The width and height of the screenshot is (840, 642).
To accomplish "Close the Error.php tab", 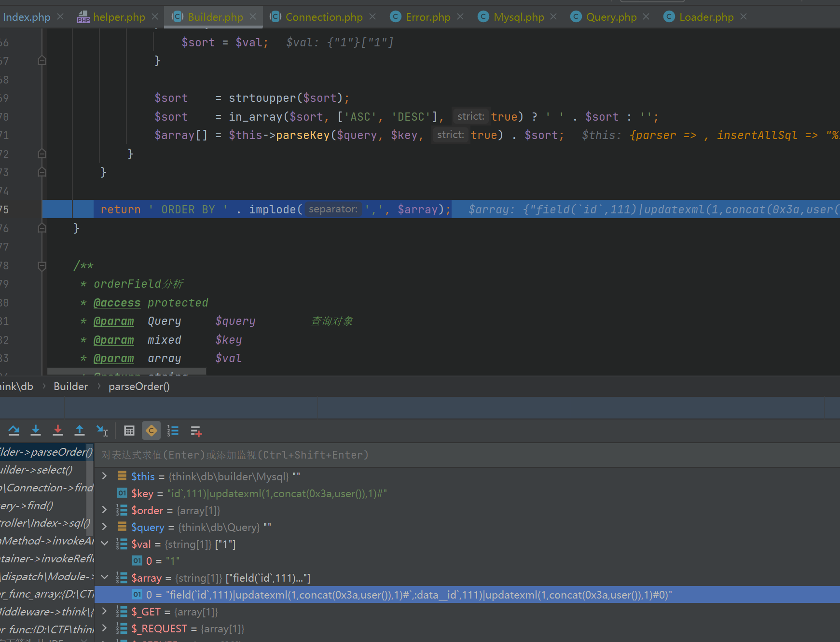I will 460,17.
